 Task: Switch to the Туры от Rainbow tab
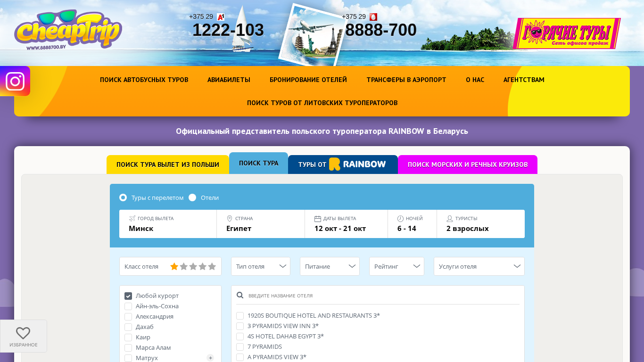343,165
